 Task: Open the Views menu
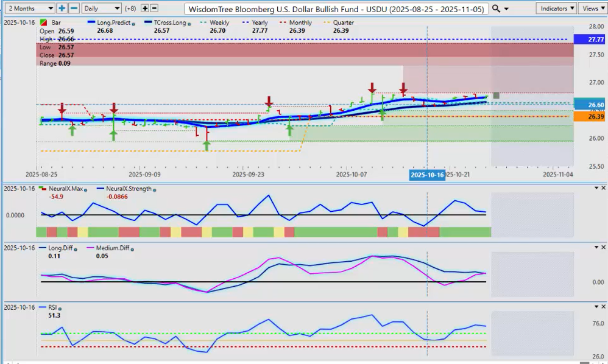[x=592, y=9]
